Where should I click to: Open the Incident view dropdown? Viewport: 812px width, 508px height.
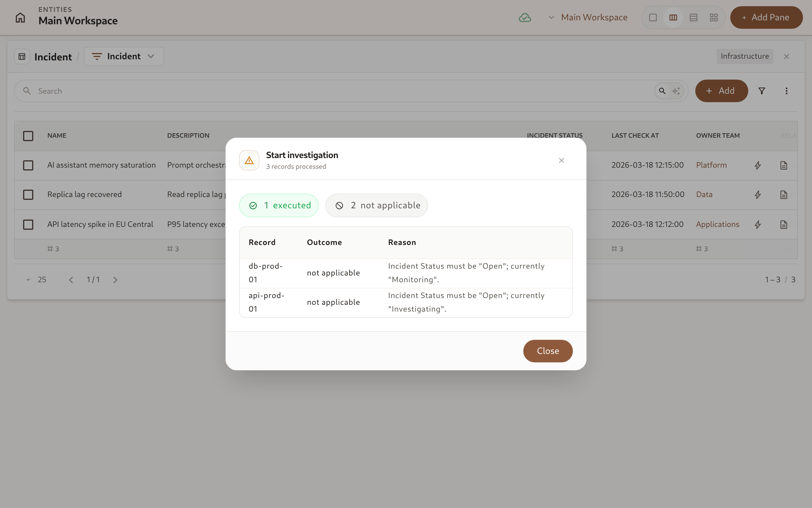tap(124, 56)
